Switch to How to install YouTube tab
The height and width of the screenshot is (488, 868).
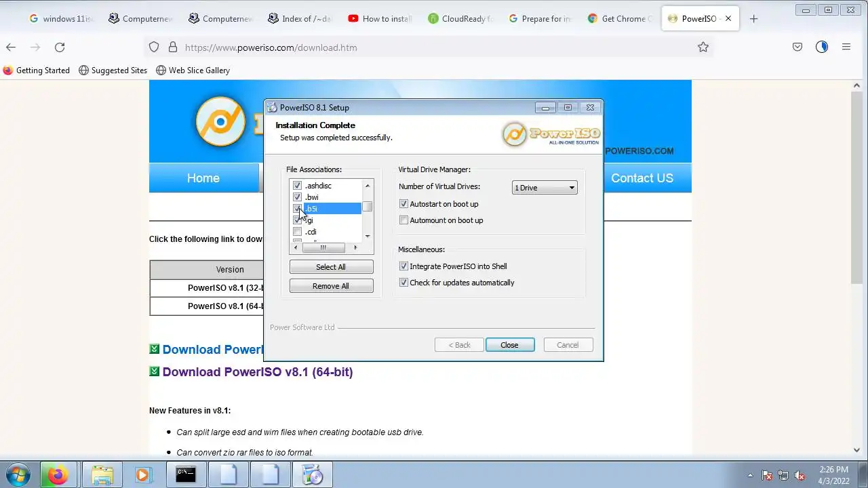(380, 18)
